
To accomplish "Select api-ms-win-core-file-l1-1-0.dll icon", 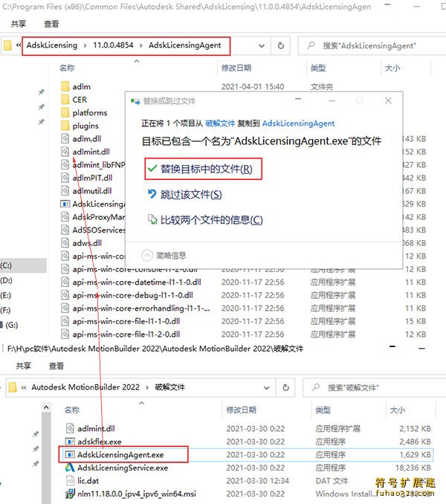I will coord(65,321).
